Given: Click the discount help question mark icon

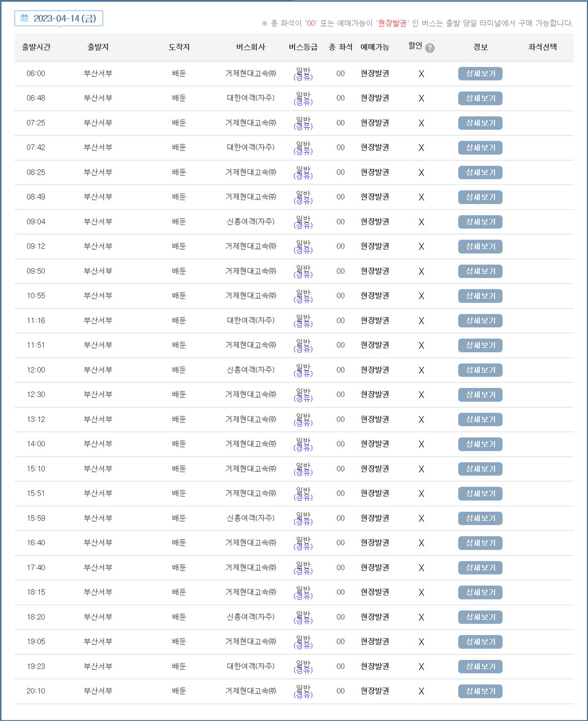Looking at the screenshot, I should point(430,48).
